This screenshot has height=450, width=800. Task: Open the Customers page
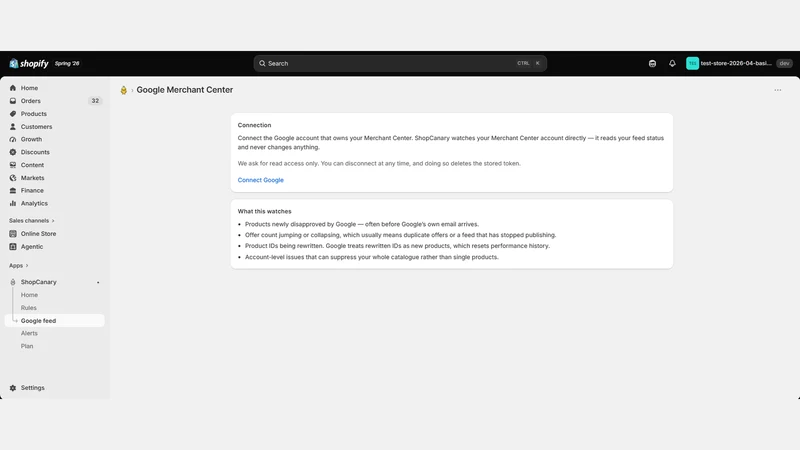click(36, 127)
